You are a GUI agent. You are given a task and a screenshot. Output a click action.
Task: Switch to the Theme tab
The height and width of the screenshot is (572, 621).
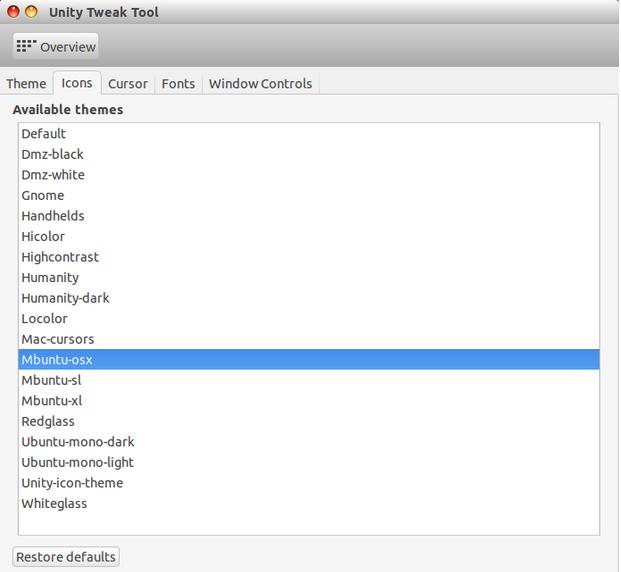26,84
